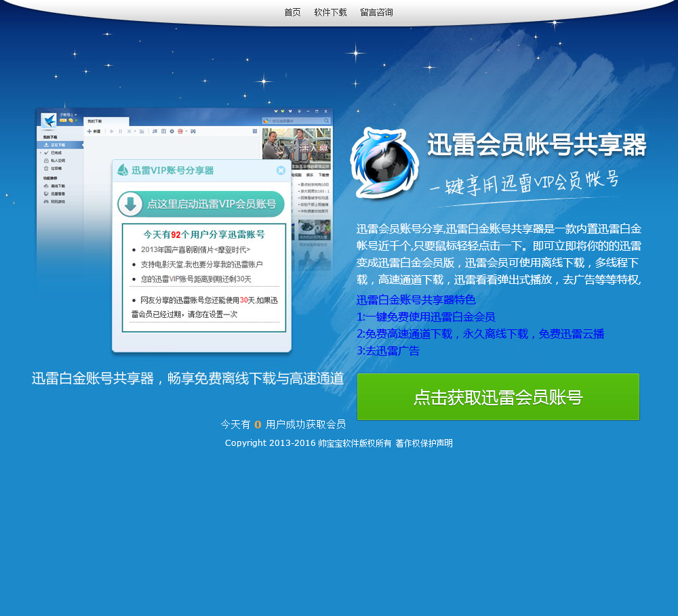Click the 新建 plus toolbar button
Image resolution: width=678 pixels, height=616 pixels.
point(94,131)
